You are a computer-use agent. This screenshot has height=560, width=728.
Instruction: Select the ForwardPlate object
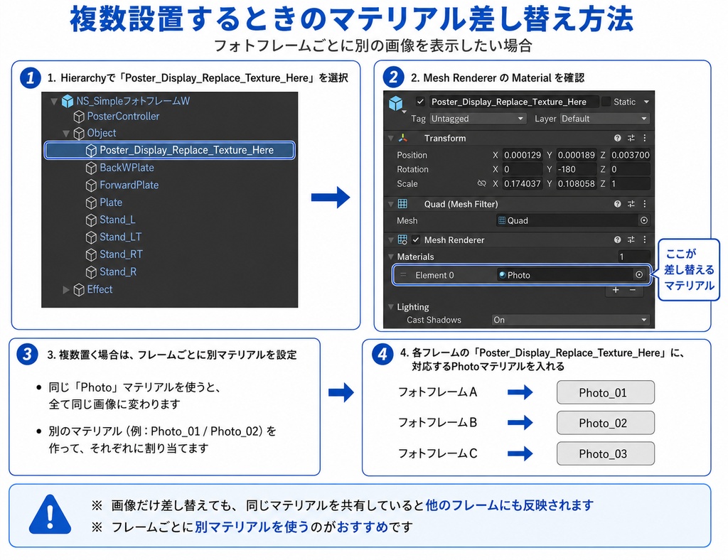tap(129, 185)
